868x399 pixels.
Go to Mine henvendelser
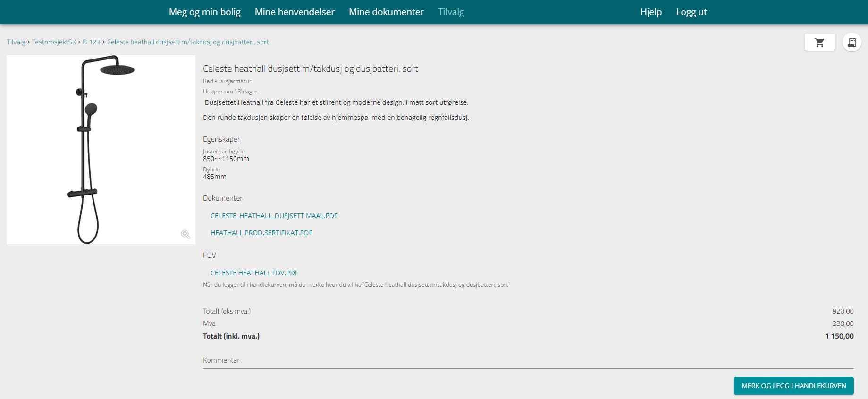[x=295, y=12]
